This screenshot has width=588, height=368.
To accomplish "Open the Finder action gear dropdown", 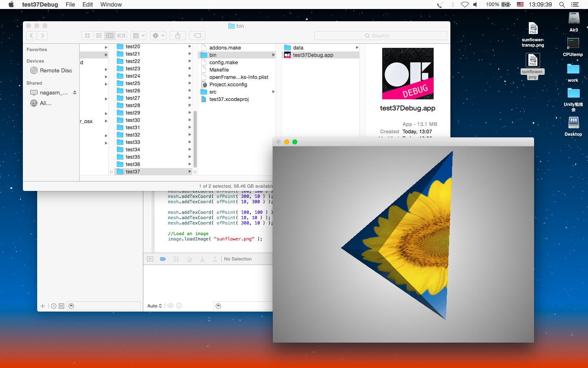I will [x=158, y=36].
